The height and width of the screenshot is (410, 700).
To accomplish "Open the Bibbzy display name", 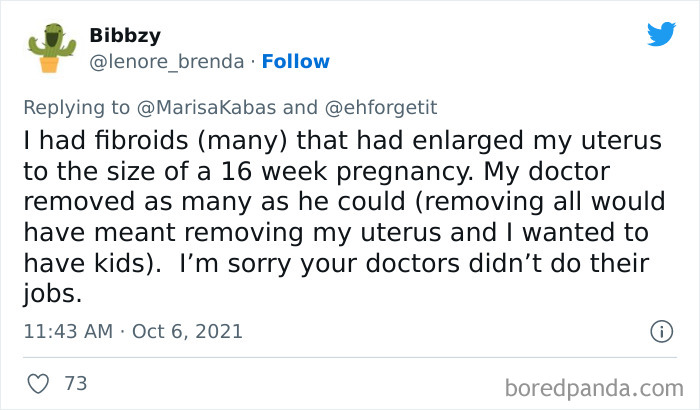I will (x=122, y=35).
